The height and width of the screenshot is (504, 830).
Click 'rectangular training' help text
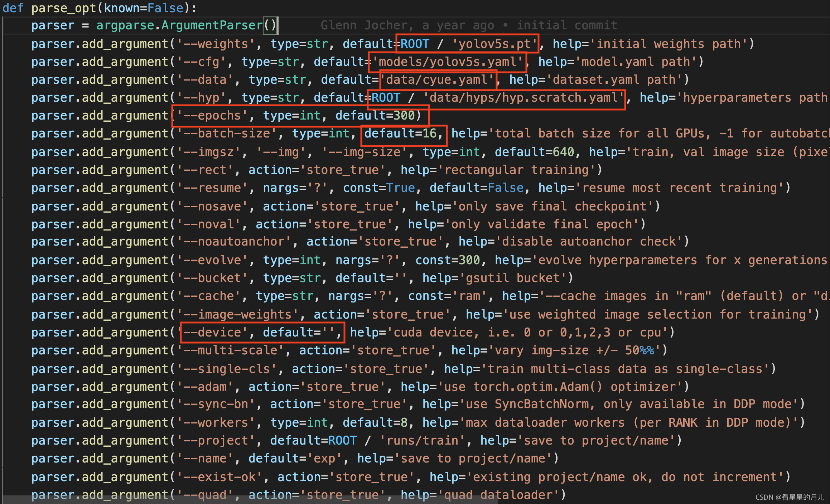tap(516, 170)
